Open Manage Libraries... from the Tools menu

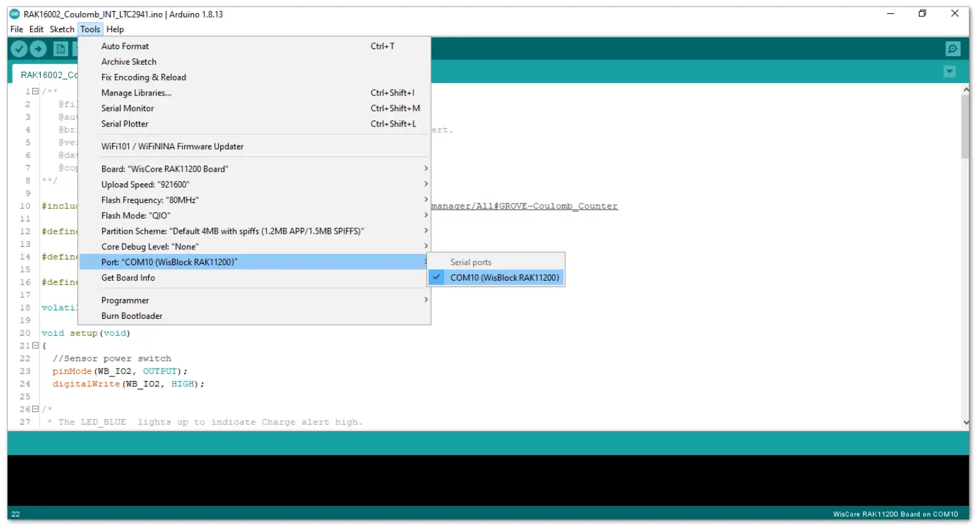click(x=254, y=93)
